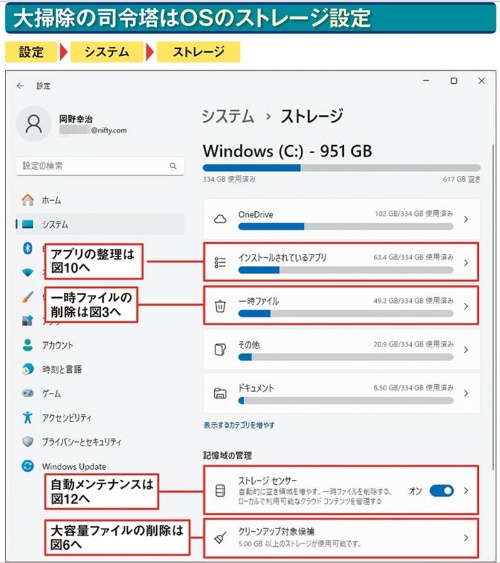Click the 617 GB 空き label
The width and height of the screenshot is (500, 563).
(461, 179)
